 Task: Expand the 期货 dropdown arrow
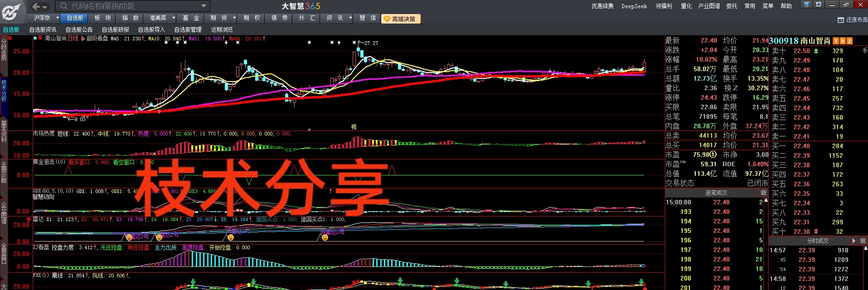click(234, 18)
